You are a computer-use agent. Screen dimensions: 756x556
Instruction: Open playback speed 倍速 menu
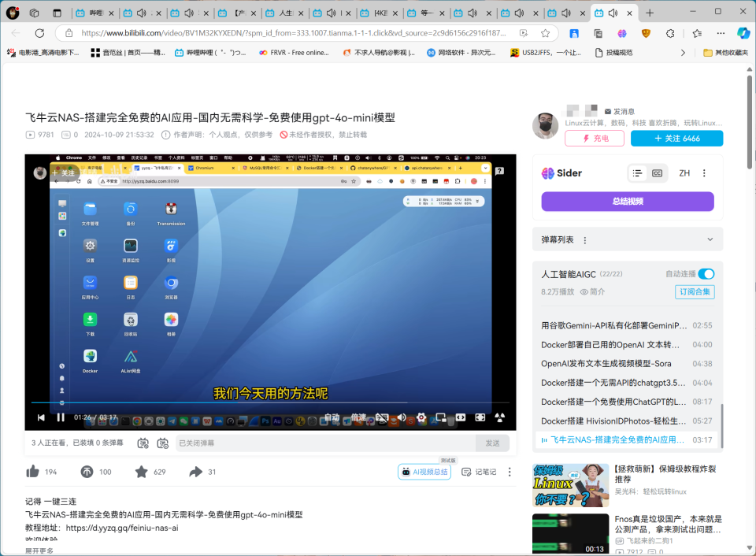click(358, 417)
